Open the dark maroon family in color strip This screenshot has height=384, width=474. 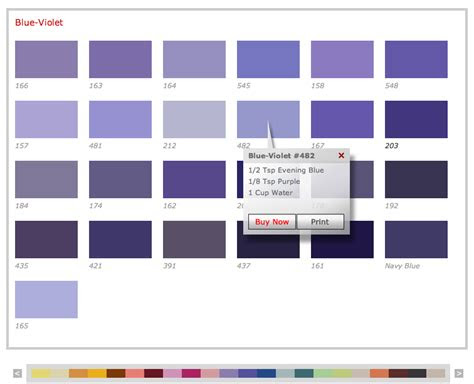pos(154,373)
